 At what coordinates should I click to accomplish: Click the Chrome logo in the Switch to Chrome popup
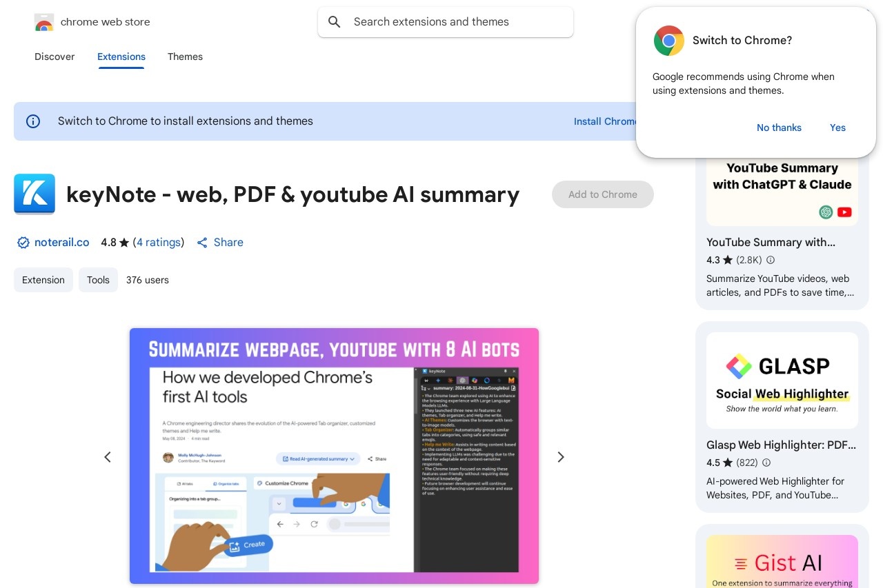(x=669, y=41)
